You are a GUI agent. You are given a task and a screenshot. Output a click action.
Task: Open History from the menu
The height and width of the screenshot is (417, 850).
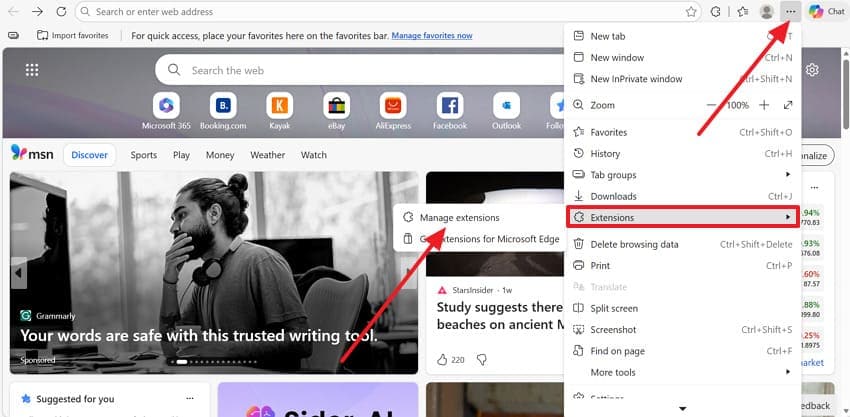coord(682,154)
